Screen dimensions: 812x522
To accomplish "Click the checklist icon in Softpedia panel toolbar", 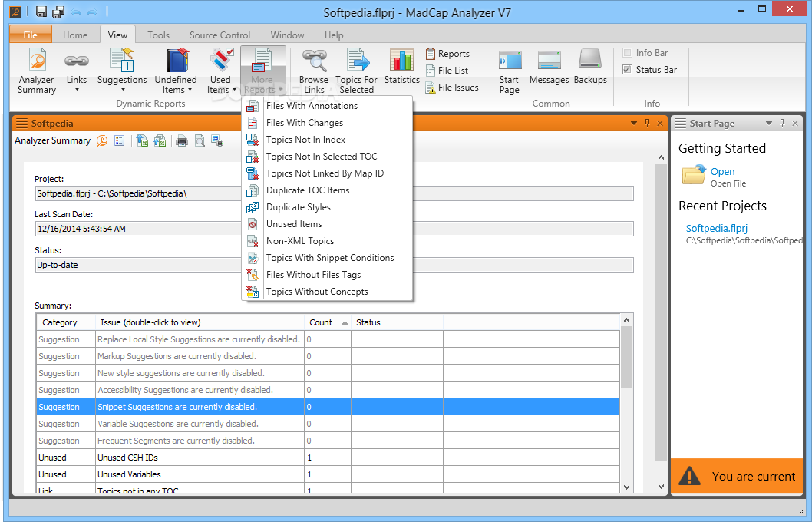I will [120, 140].
